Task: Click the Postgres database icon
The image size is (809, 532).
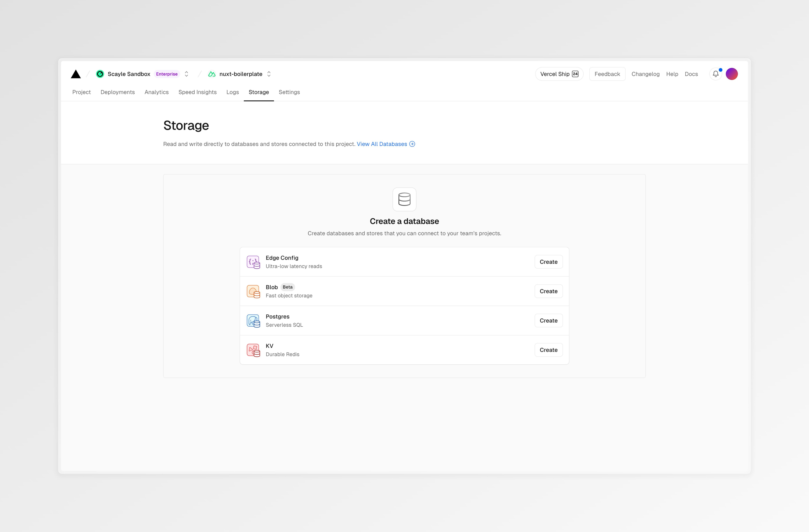Action: [253, 321]
